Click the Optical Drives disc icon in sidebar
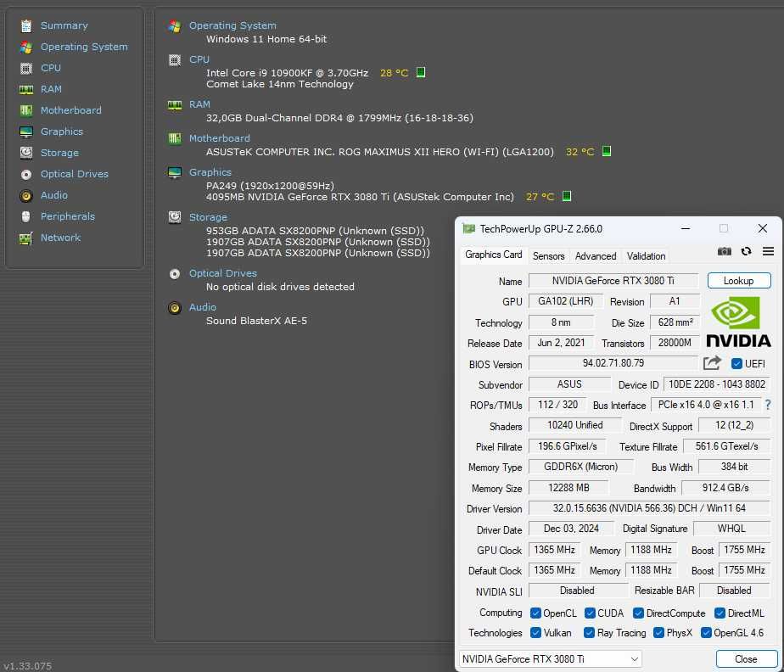Image resolution: width=784 pixels, height=672 pixels. pyautogui.click(x=26, y=175)
